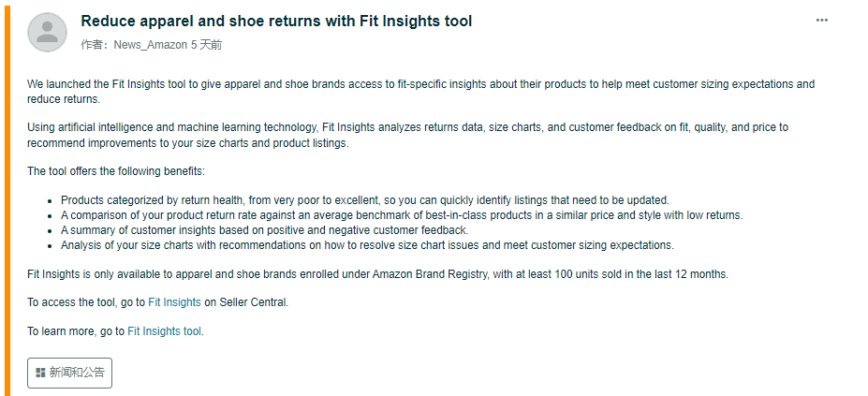Image resolution: width=868 pixels, height=396 pixels.
Task: Click 'The tool offers the following benefits' line
Action: (116, 171)
